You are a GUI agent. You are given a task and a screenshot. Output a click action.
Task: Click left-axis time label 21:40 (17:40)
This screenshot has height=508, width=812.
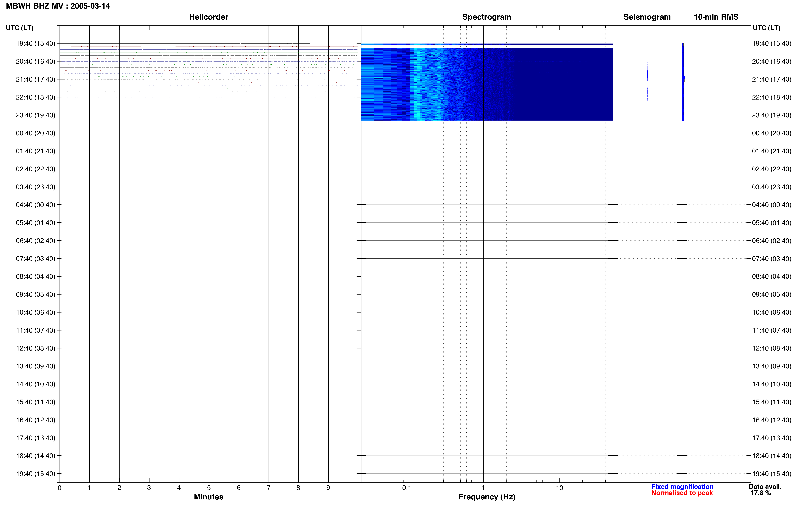[x=36, y=79]
